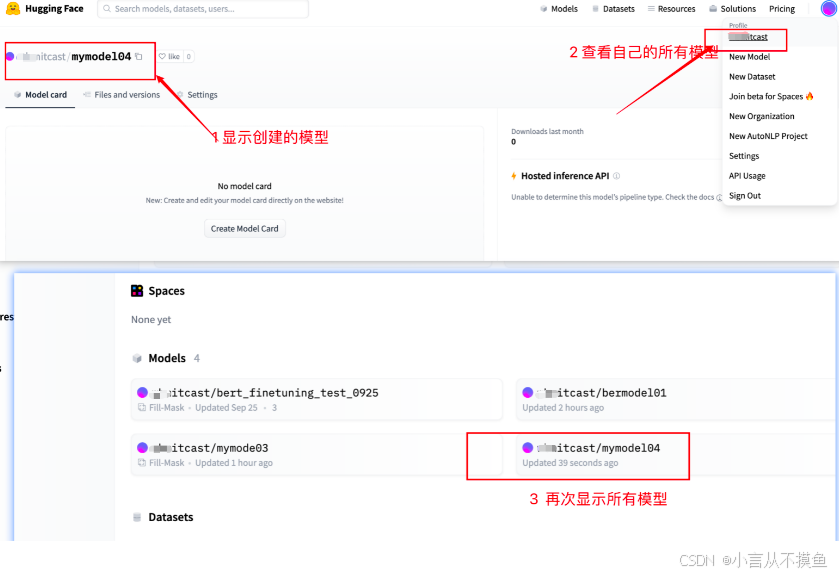This screenshot has height=576, width=839.
Task: Click the Spaces section icon
Action: point(137,291)
